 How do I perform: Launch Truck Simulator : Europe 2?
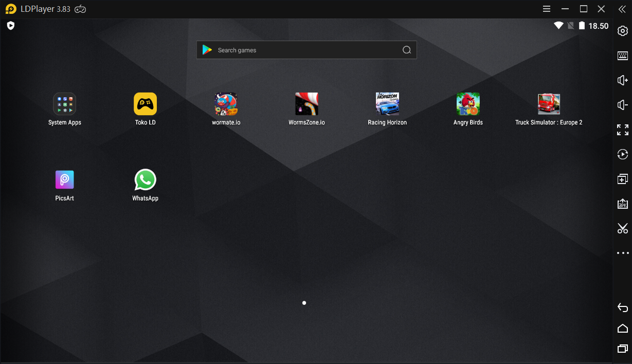click(549, 104)
